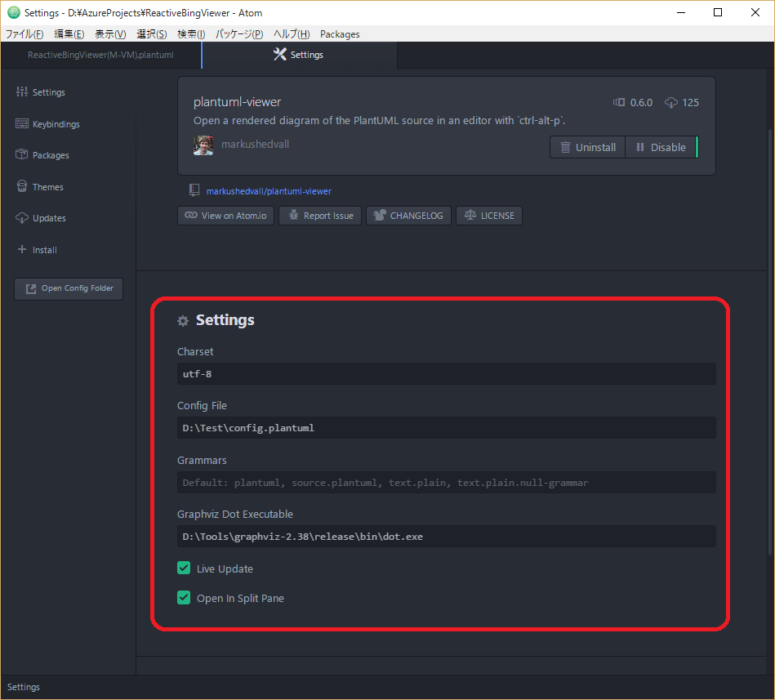Click the squirrel icon on CHANGELOG
Viewport: 775px width, 700px height.
click(380, 215)
